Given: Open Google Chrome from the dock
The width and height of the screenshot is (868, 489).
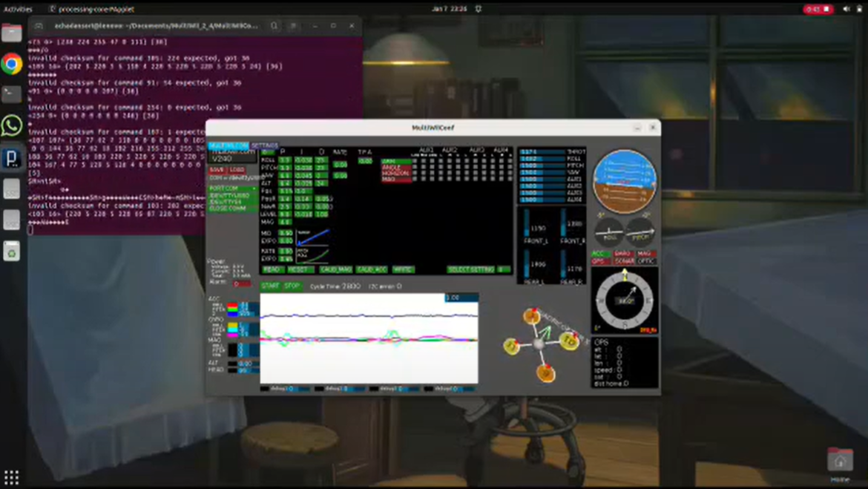Looking at the screenshot, I should coord(11,64).
